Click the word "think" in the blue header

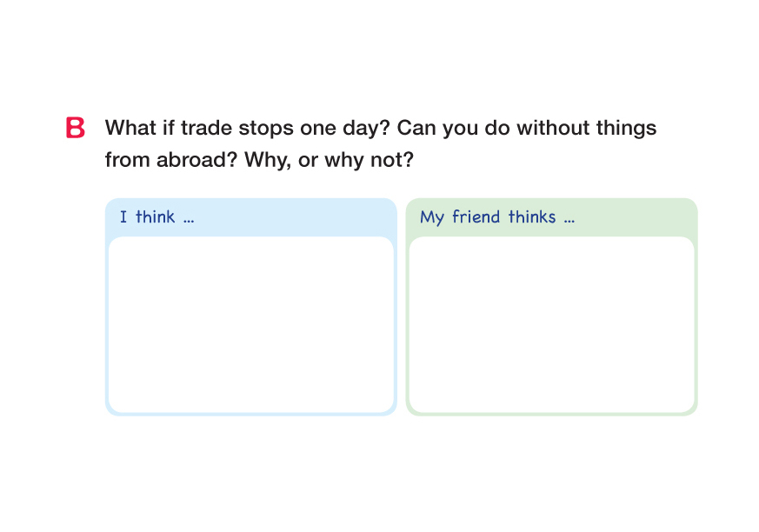155,217
